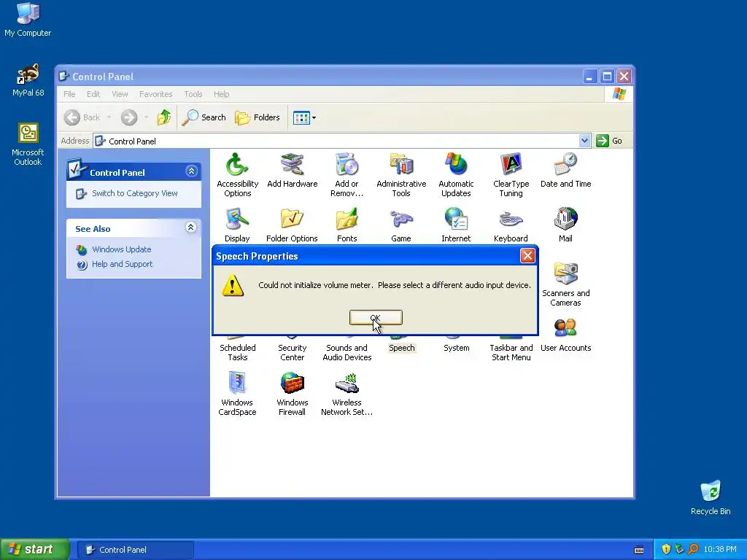Click the Search toolbar button

(204, 117)
